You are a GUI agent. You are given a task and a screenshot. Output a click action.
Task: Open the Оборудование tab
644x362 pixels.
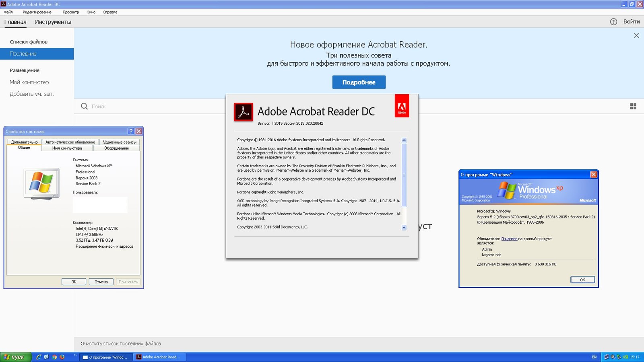click(x=117, y=148)
